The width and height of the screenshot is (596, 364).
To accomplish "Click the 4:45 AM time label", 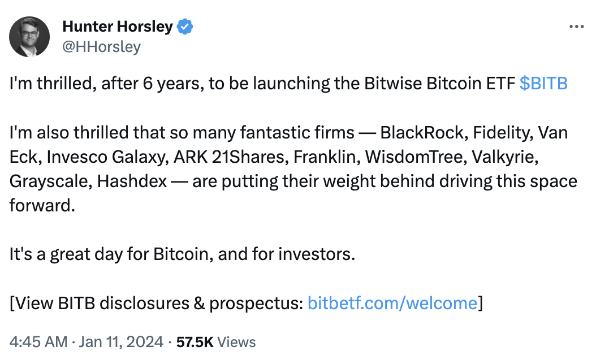I will (x=40, y=341).
